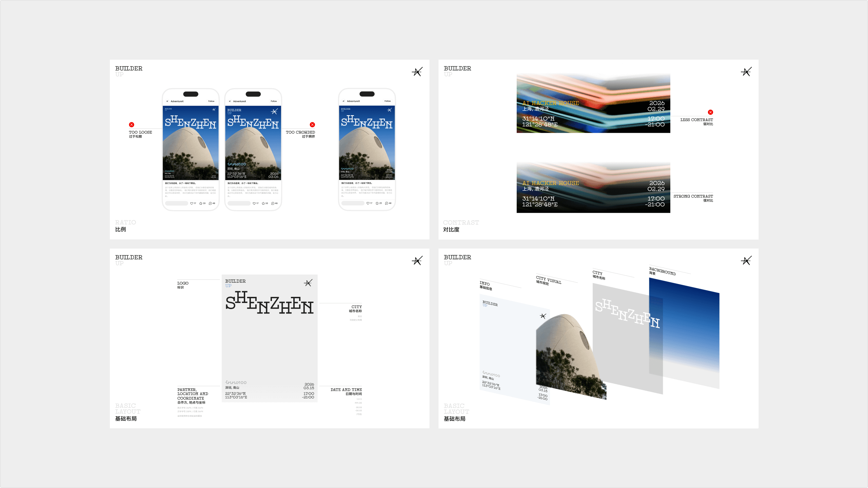This screenshot has height=488, width=868.
Task: Tap the star icon on the middle phone
Action: click(x=263, y=203)
